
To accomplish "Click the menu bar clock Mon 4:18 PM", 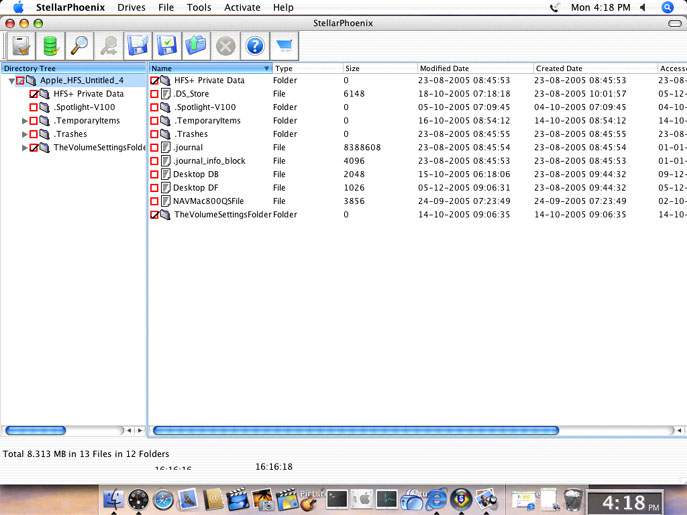I will 600,7.
